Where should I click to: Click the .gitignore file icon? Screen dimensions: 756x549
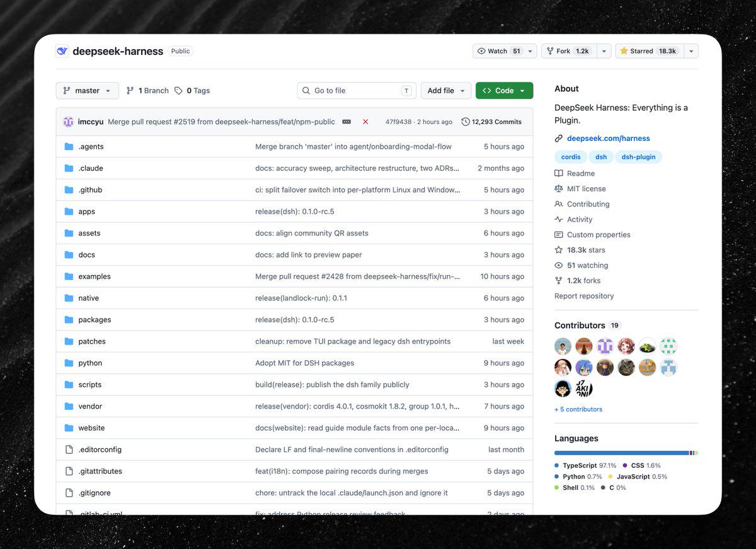(x=69, y=493)
